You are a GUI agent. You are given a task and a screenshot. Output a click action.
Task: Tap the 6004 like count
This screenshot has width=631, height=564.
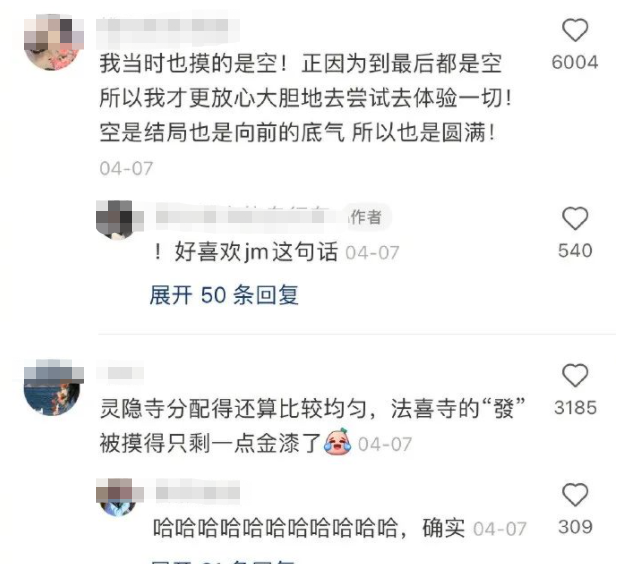coord(575,62)
